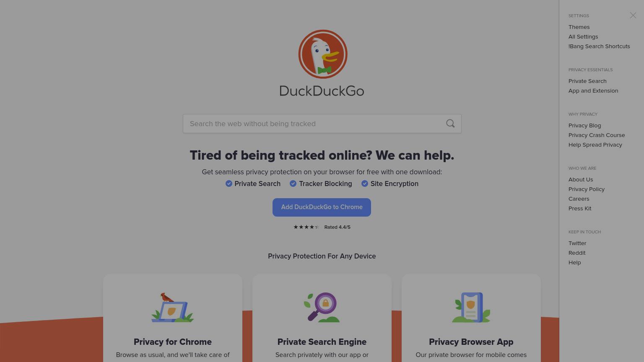The image size is (644, 362).
Task: Open Themes in the settings menu
Action: click(x=579, y=27)
